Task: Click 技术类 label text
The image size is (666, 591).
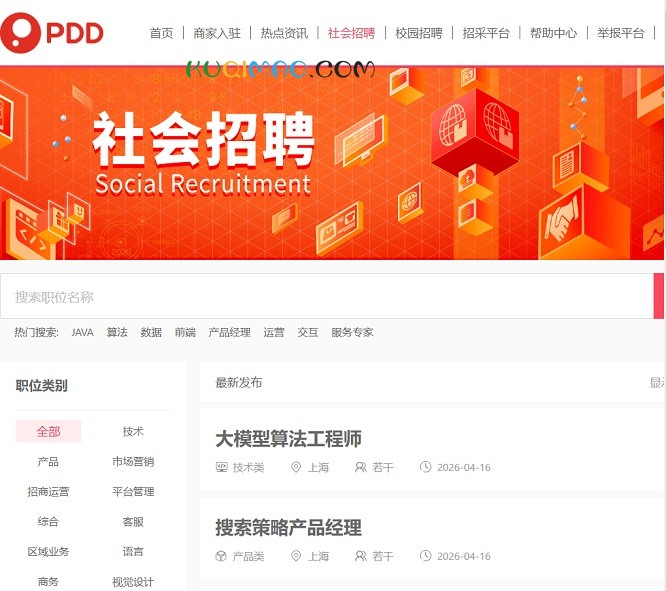Action: pyautogui.click(x=248, y=468)
